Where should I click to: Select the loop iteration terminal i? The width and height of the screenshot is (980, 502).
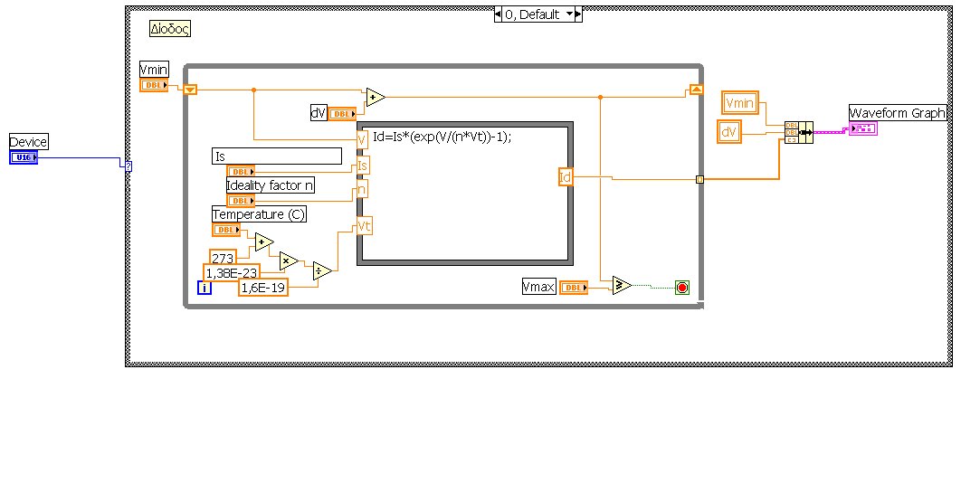tap(205, 288)
